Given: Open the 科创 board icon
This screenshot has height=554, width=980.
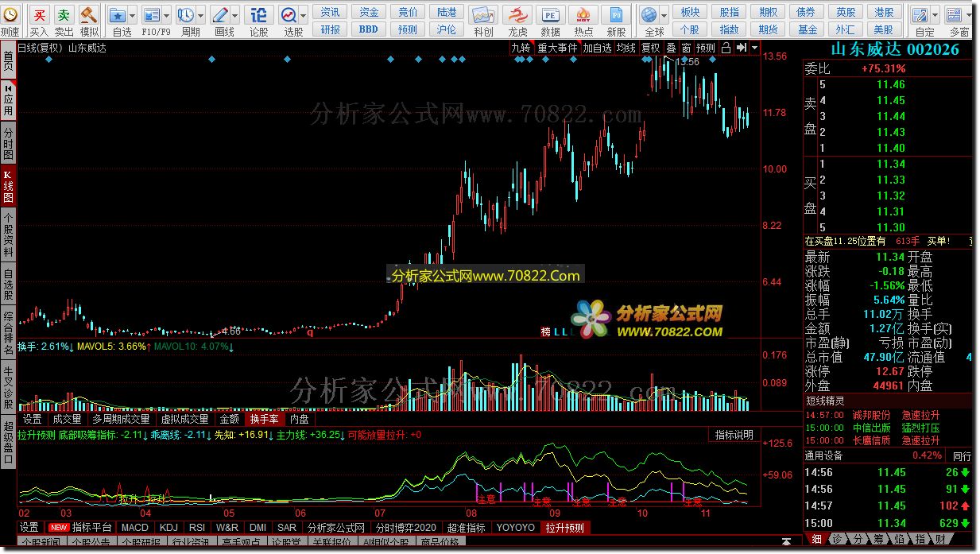Looking at the screenshot, I should (x=482, y=15).
